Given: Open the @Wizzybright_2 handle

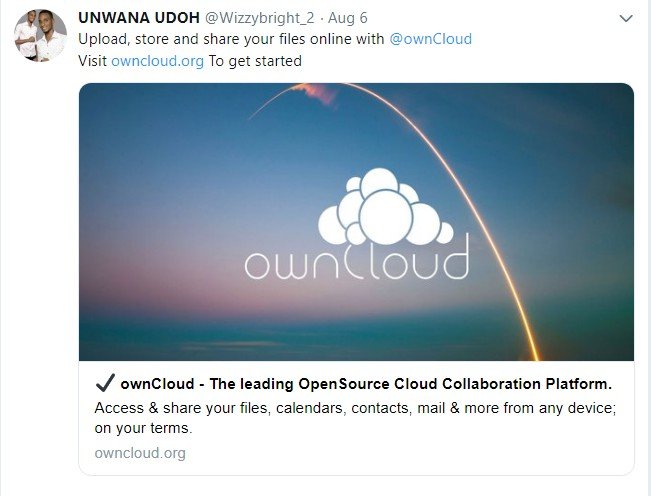Looking at the screenshot, I should coord(259,18).
